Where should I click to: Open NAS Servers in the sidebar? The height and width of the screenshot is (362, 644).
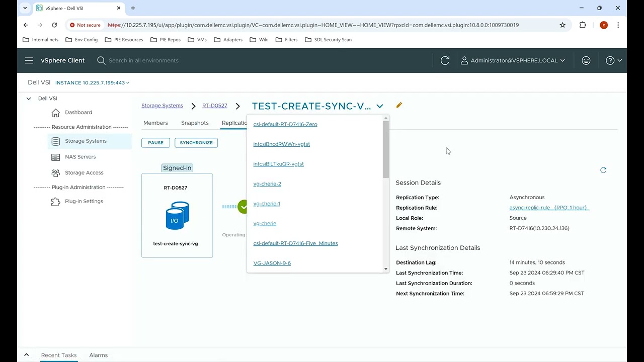point(80,157)
